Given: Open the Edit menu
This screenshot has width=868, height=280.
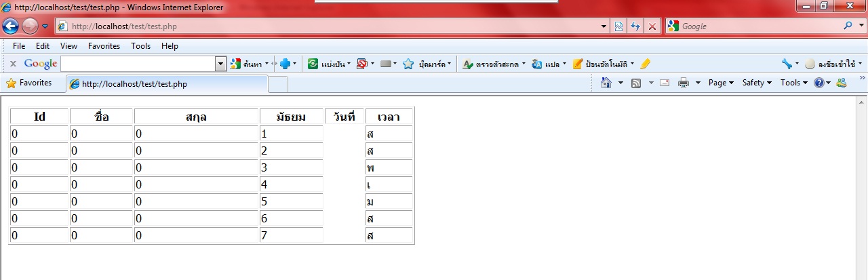Looking at the screenshot, I should tap(43, 46).
